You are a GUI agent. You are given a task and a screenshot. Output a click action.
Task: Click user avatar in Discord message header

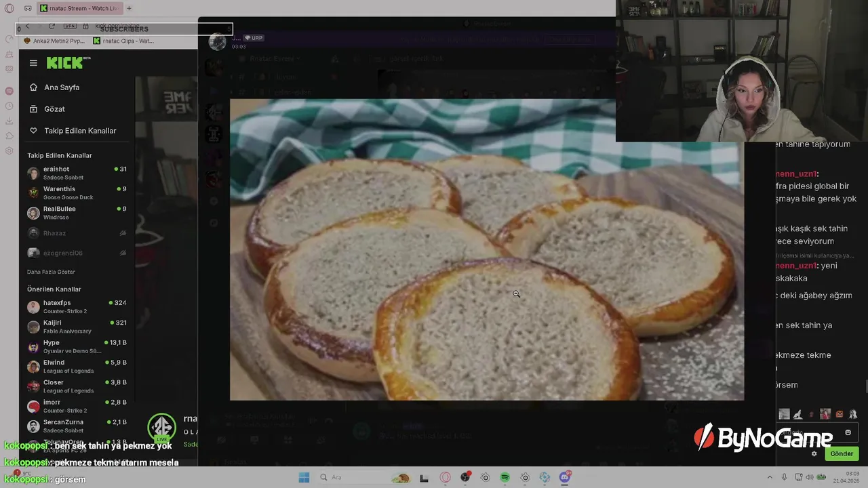coord(217,41)
